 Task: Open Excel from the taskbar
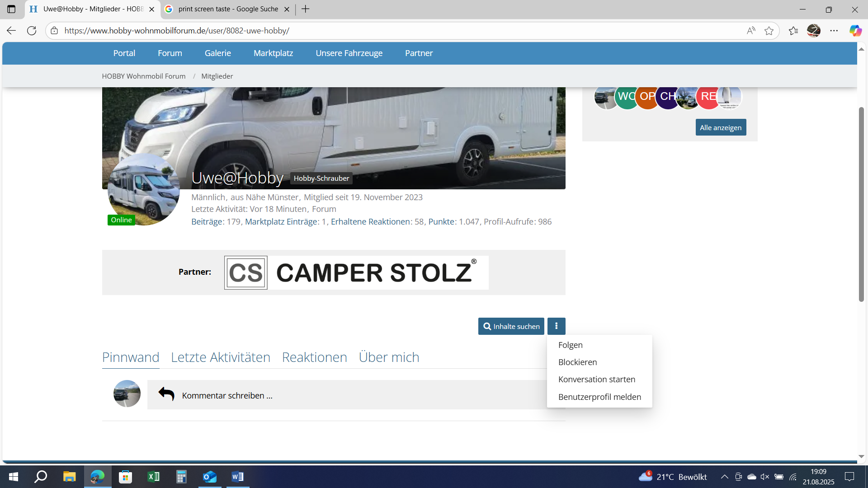click(x=154, y=477)
